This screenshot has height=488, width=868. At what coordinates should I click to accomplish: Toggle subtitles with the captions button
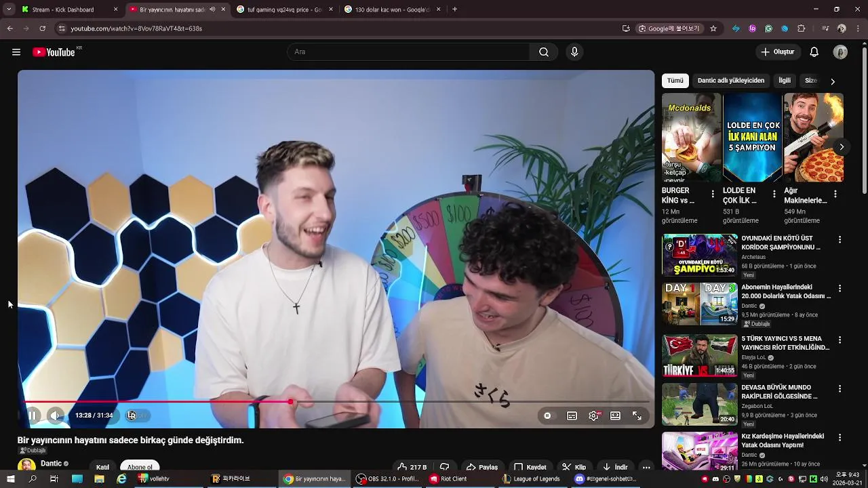pyautogui.click(x=572, y=415)
